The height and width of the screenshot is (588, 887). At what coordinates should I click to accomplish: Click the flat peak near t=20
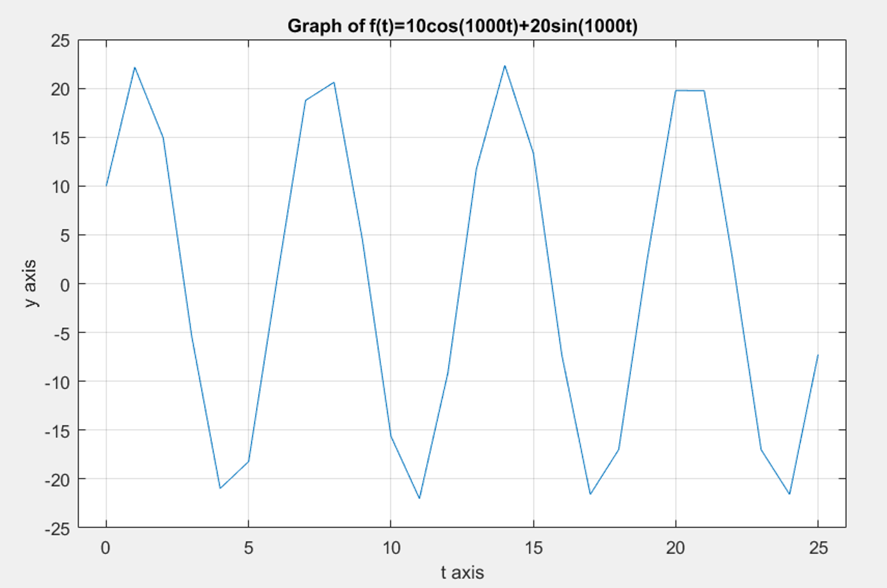click(x=689, y=91)
